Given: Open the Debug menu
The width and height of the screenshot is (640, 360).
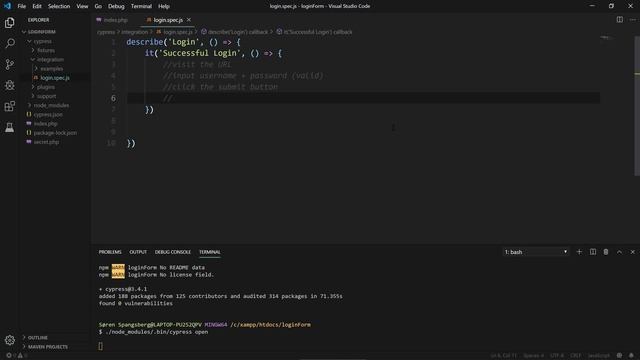Looking at the screenshot, I should pos(116,6).
